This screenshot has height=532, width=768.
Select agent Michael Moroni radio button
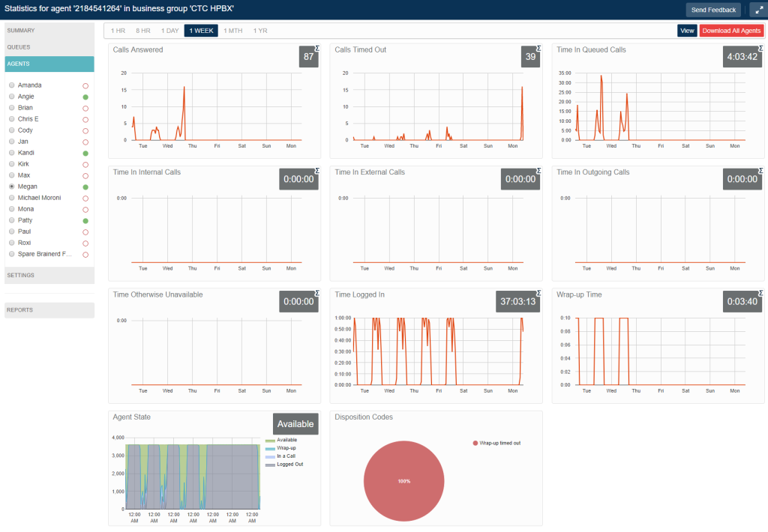[12, 198]
